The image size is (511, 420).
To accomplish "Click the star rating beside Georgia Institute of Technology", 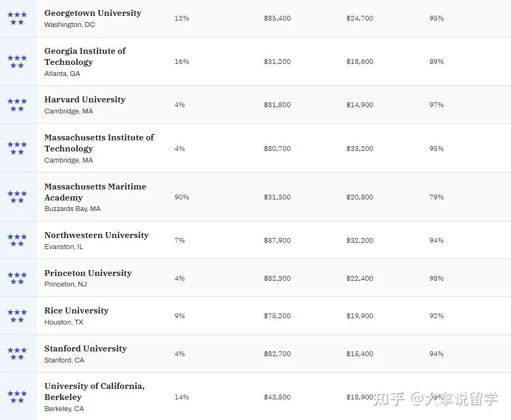I will pyautogui.click(x=17, y=62).
